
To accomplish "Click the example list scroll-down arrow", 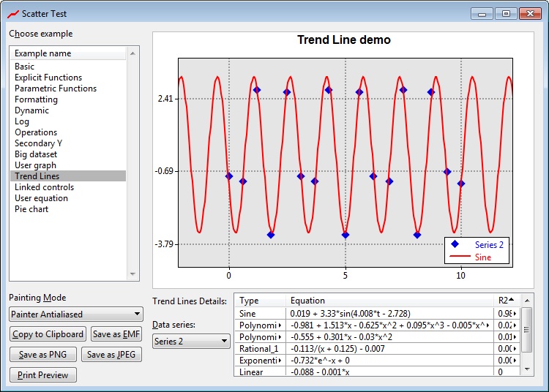I will (x=132, y=274).
